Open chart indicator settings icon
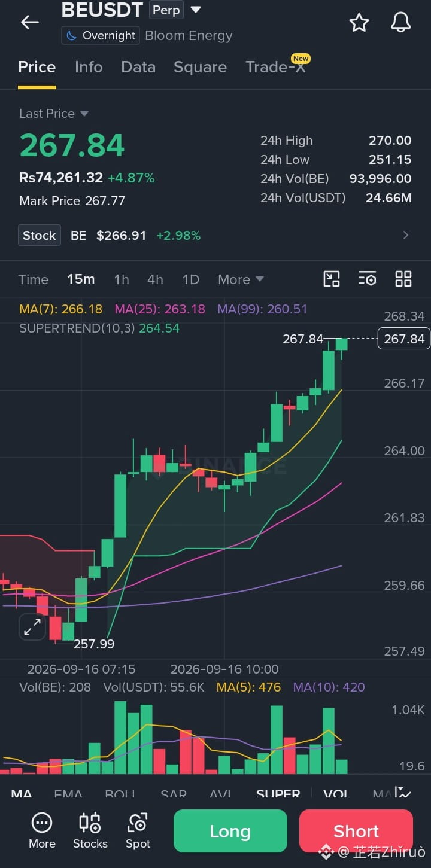The width and height of the screenshot is (431, 868). tap(367, 279)
